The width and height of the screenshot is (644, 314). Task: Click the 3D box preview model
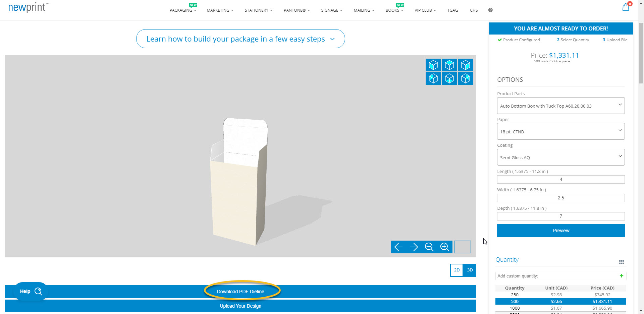239,182
